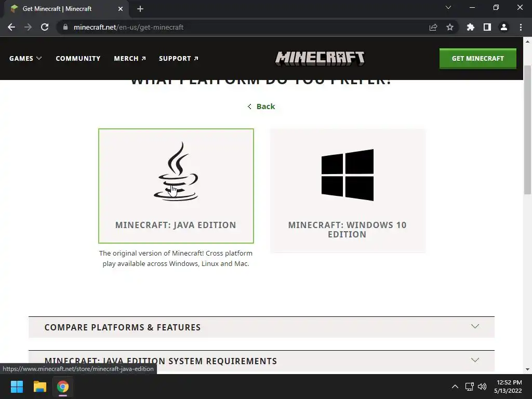The height and width of the screenshot is (399, 532).
Task: Expand Java Edition System Requirements section
Action: point(261,361)
